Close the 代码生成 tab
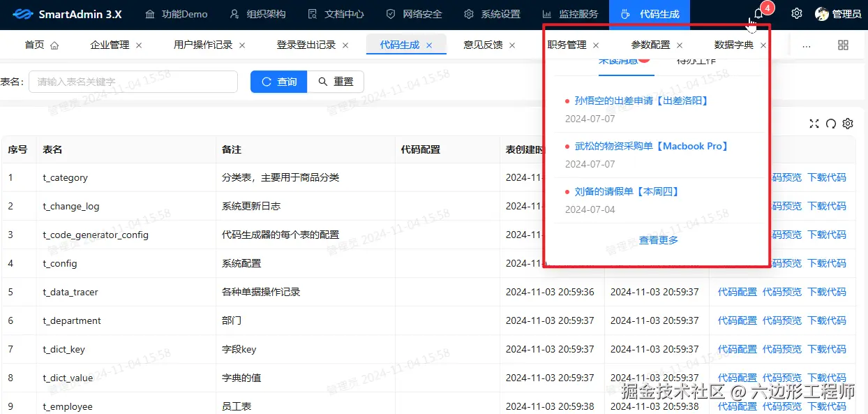 coord(429,45)
